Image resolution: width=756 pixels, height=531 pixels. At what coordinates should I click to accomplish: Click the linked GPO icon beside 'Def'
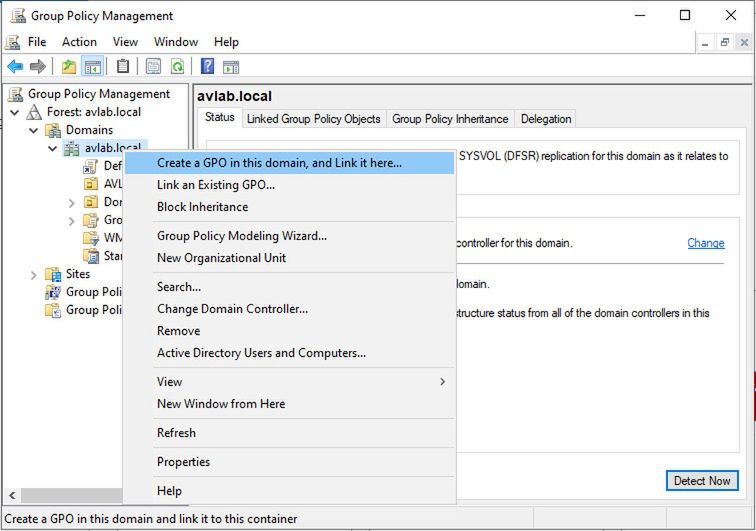point(90,166)
